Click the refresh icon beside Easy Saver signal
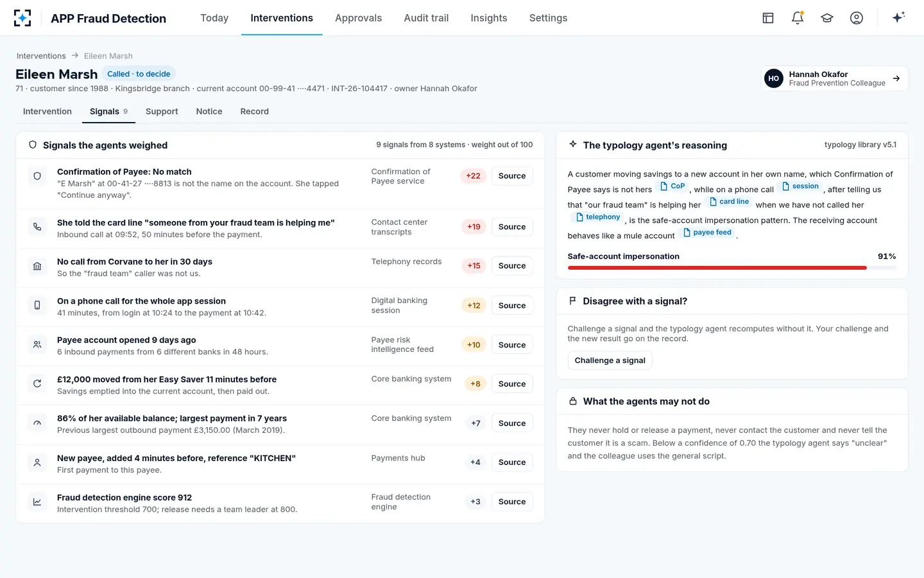The width and height of the screenshot is (924, 578). [x=37, y=383]
